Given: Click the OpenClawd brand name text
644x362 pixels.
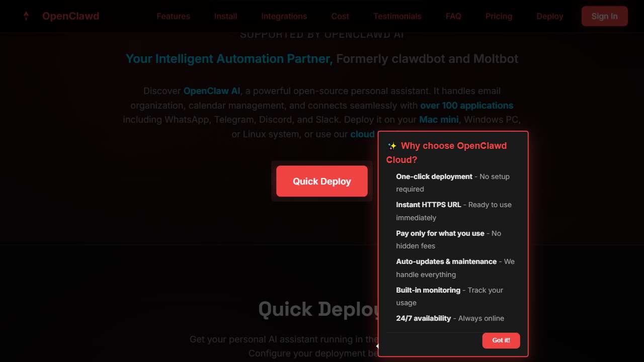Looking at the screenshot, I should pyautogui.click(x=70, y=16).
